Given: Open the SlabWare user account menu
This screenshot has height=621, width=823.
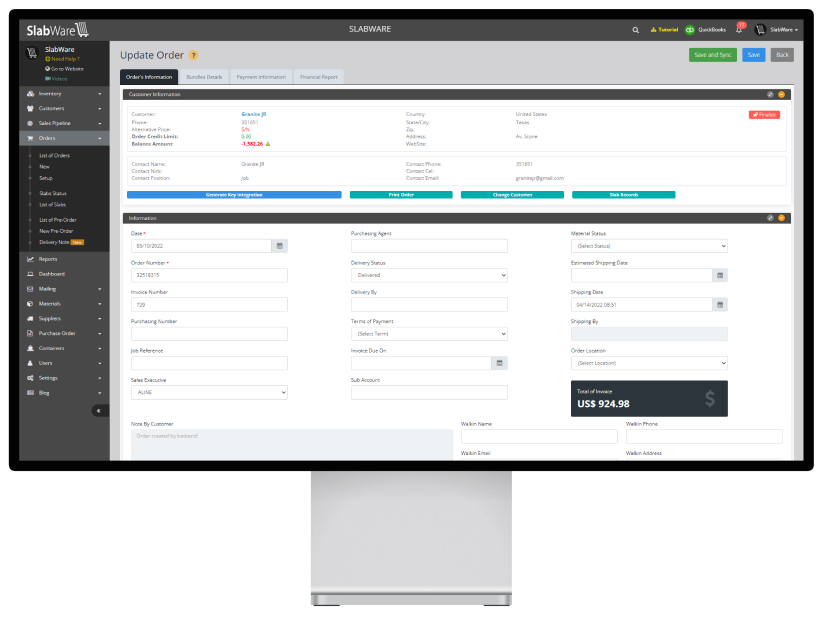Looking at the screenshot, I should 776,30.
